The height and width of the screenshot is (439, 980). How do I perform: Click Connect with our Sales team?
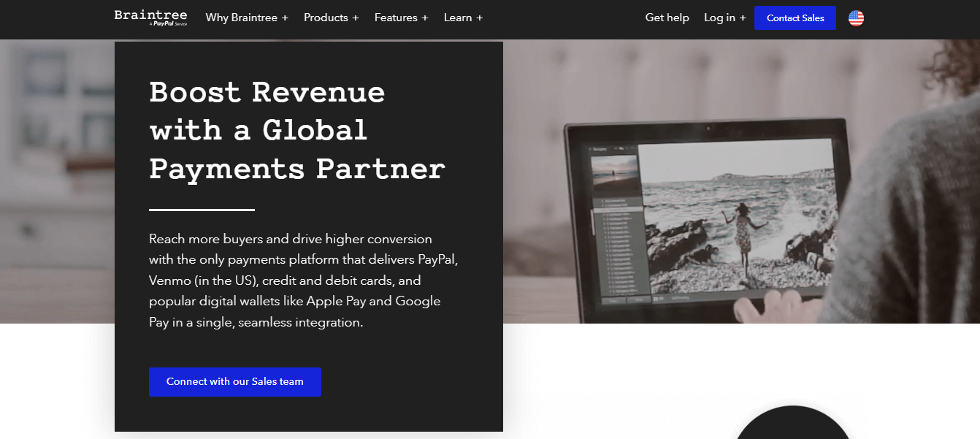coord(234,382)
